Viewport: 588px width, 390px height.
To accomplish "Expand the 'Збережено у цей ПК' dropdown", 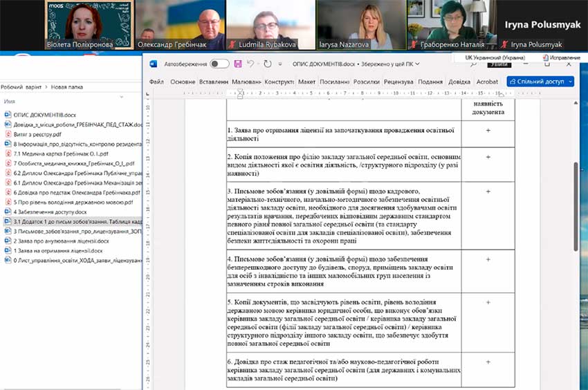I will pyautogui.click(x=419, y=64).
